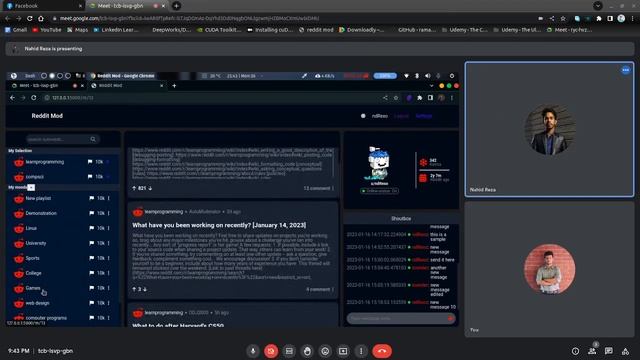Go to the browser home page
The image size is (640, 360).
coord(41,18)
